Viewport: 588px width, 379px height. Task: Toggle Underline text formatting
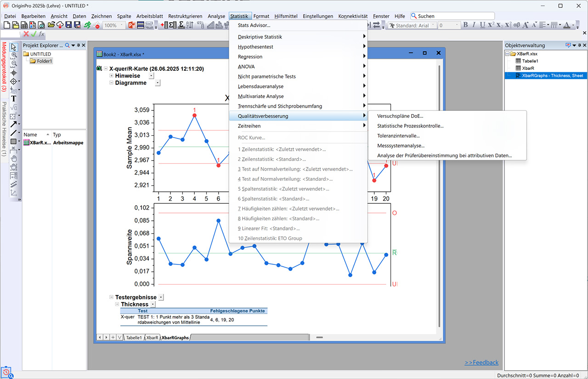click(482, 25)
